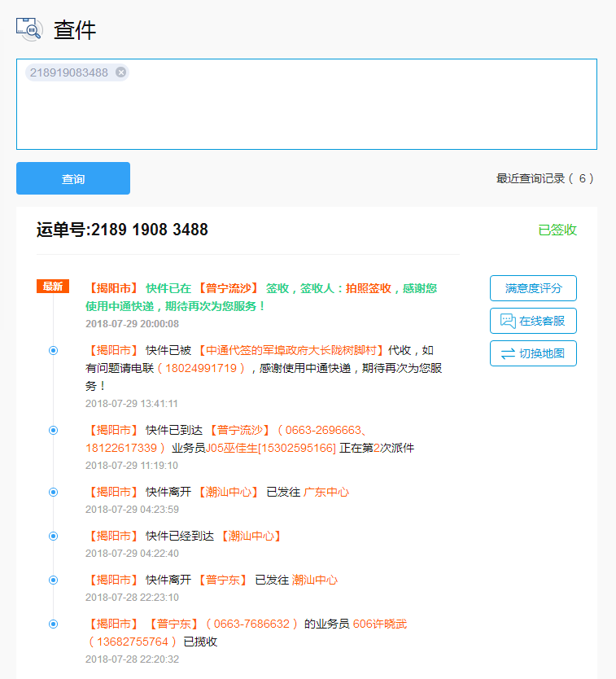Click the timestamp 2018-07-29 20:00:08

132,324
